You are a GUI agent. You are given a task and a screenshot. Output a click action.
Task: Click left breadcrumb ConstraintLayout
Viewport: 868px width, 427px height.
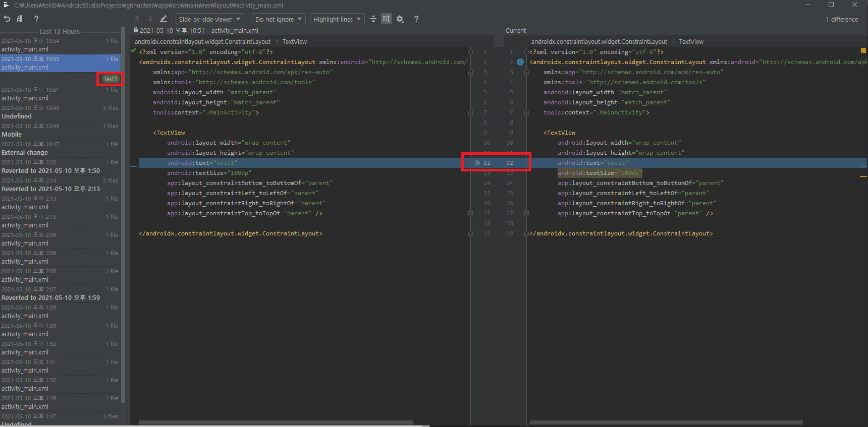[202, 42]
